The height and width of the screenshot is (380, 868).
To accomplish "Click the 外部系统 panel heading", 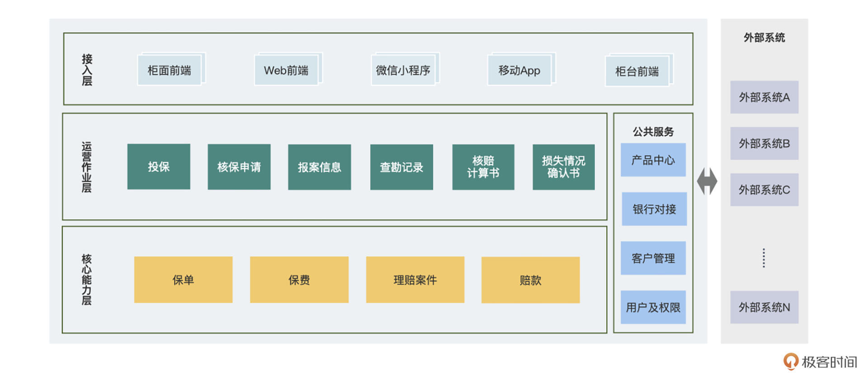I will coord(764,38).
